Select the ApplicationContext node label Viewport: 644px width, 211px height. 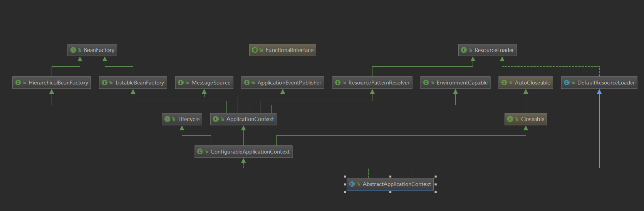[x=250, y=119]
